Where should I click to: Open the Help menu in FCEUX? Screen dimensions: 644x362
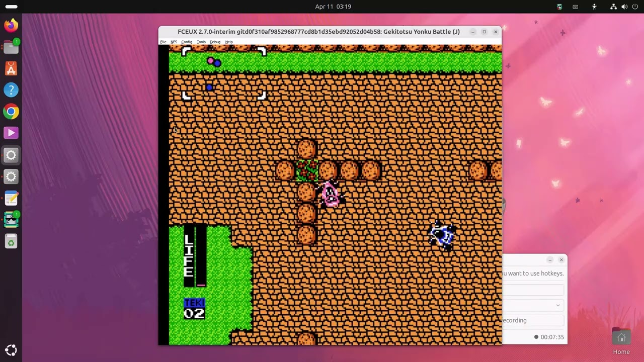[x=229, y=42]
